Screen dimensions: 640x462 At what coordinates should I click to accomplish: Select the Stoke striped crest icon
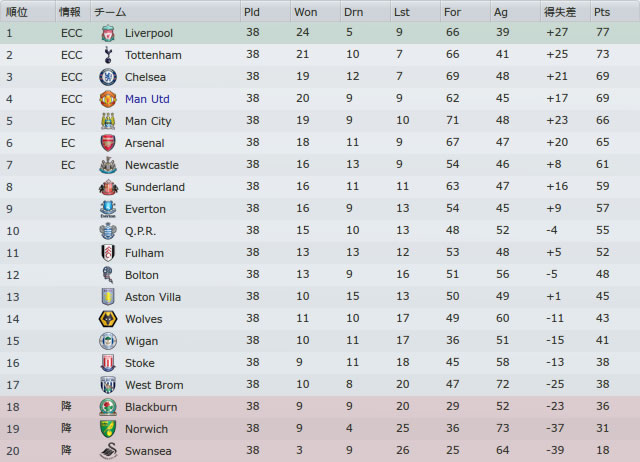click(x=108, y=363)
